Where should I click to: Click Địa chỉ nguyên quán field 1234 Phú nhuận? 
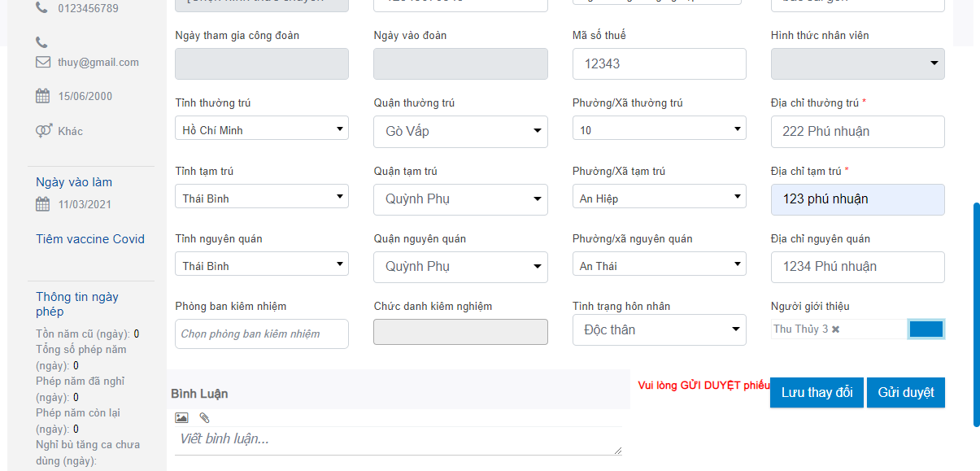pos(858,267)
